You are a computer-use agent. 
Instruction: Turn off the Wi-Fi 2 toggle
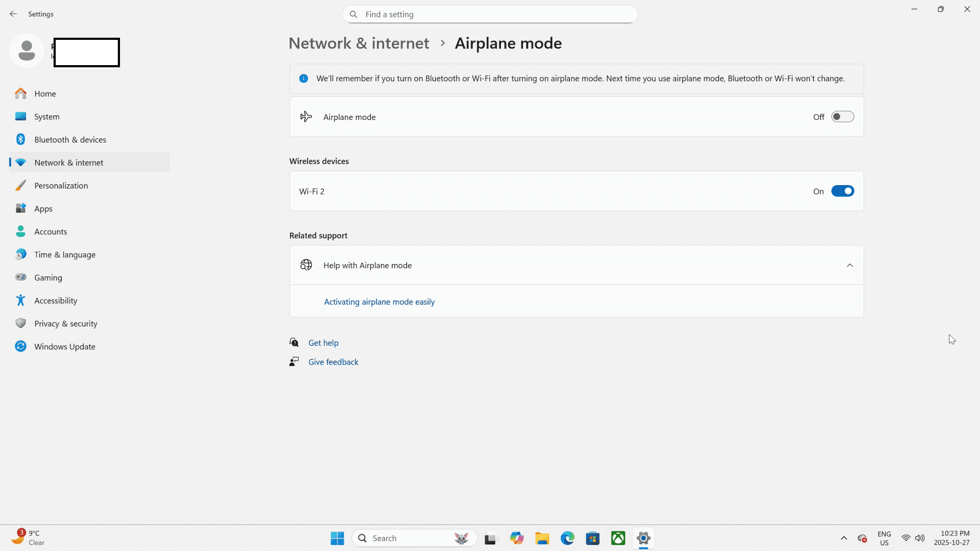[x=842, y=191]
